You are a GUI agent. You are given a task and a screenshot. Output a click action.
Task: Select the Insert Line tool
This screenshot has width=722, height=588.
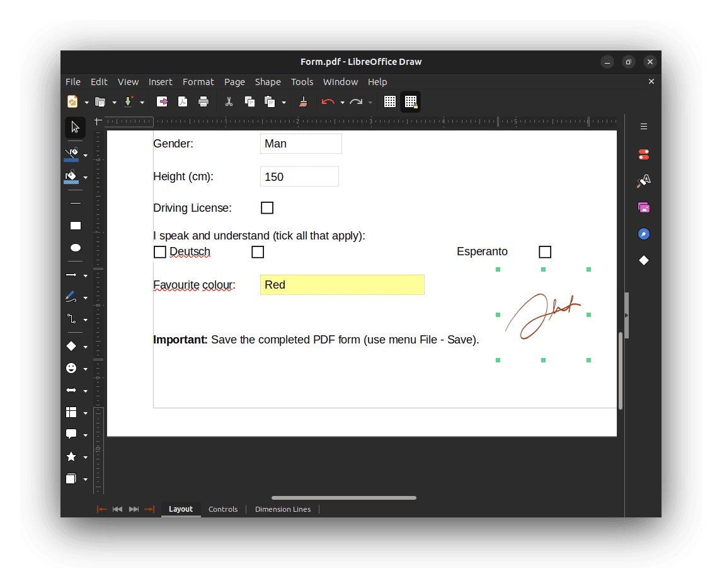point(76,203)
